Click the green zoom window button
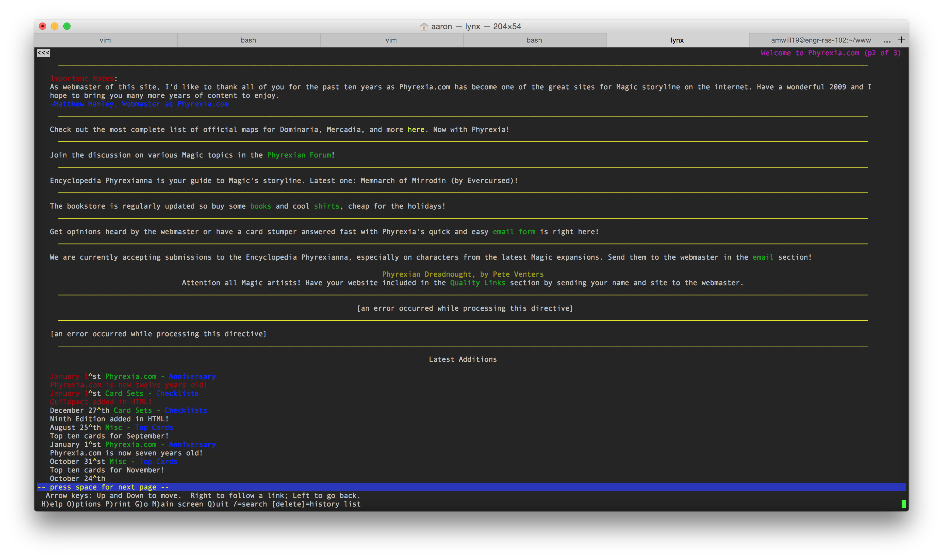Image resolution: width=943 pixels, height=560 pixels. click(x=67, y=26)
